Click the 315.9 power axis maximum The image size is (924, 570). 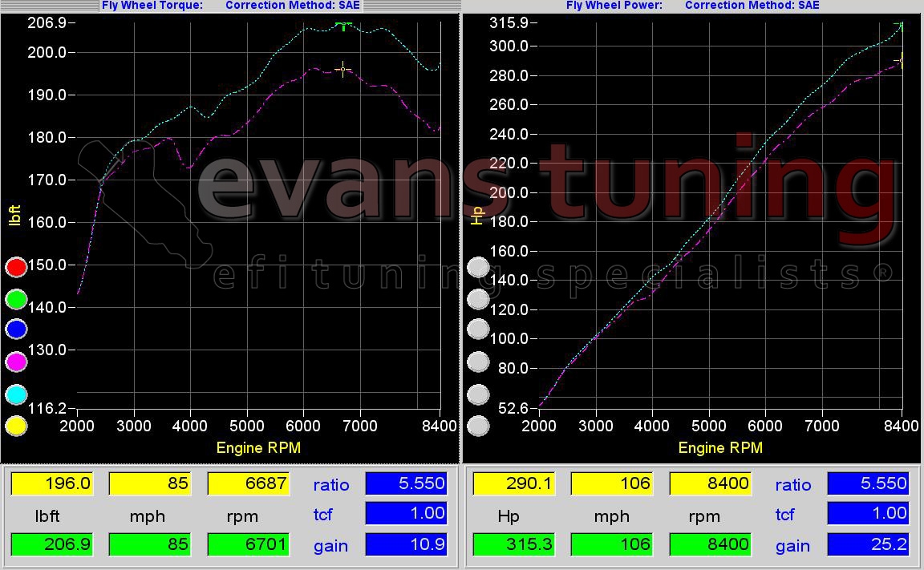[509, 23]
